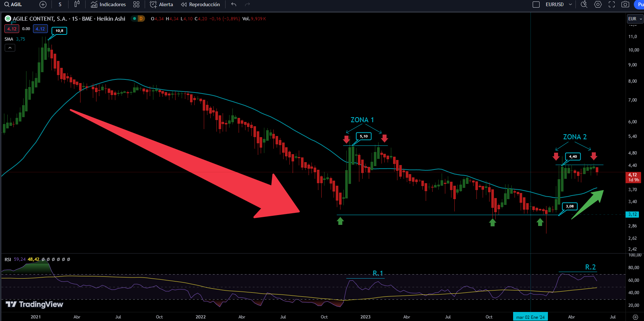
Task: Enter fullscreen mode
Action: 612,4
